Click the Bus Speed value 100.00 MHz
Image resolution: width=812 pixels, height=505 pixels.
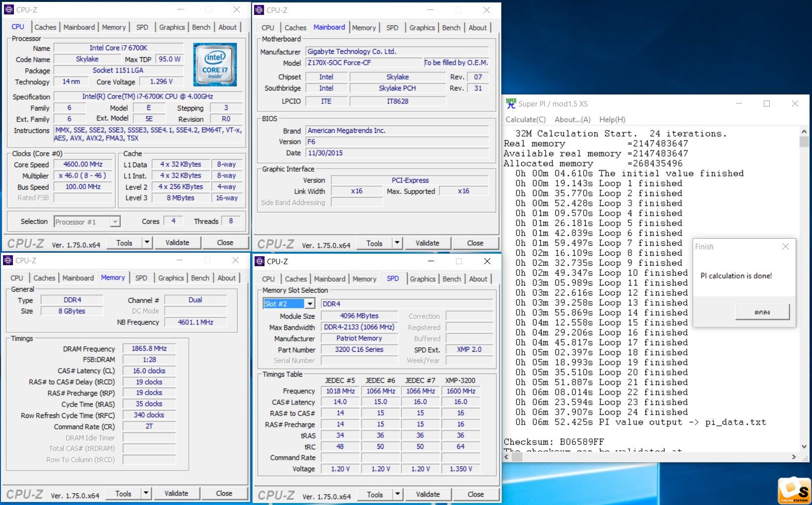tap(83, 187)
